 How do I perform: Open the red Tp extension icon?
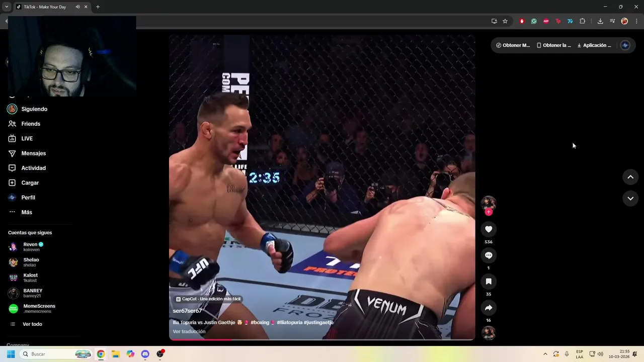coord(558,21)
